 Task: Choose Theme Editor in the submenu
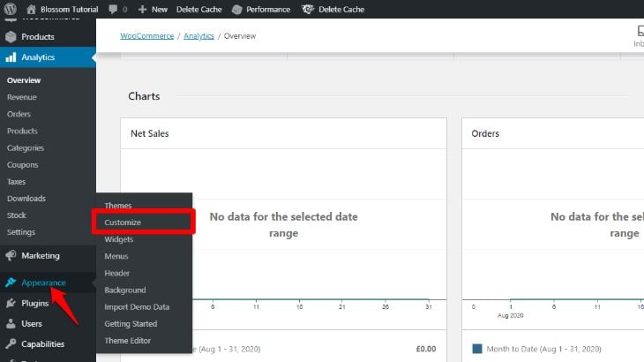coord(127,341)
